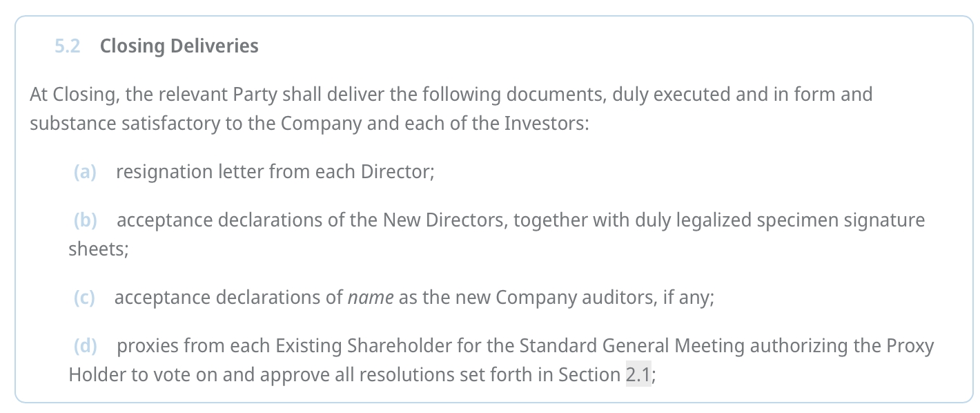Viewport: 980px width, 413px height.
Task: Click the resignation letter clause text
Action: [x=275, y=172]
